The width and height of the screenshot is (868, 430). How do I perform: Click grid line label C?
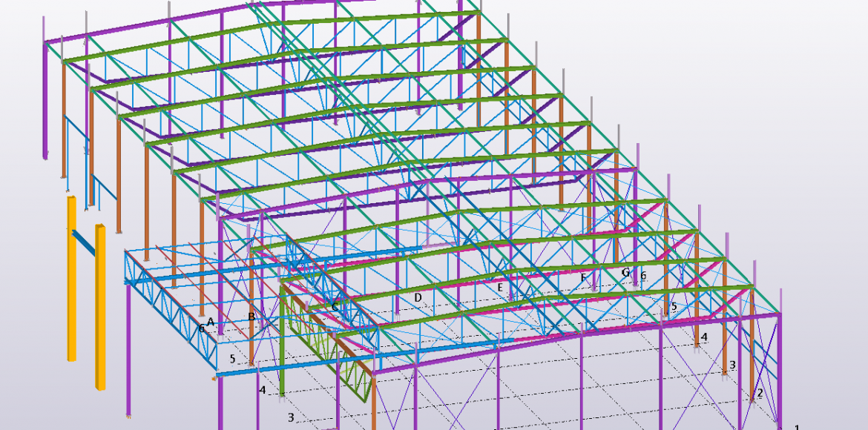click(335, 306)
